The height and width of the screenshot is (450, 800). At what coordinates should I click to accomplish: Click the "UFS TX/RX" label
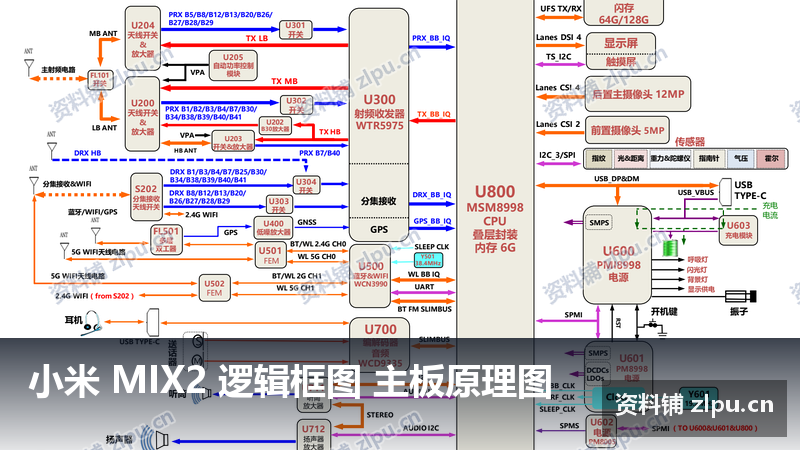click(x=561, y=9)
